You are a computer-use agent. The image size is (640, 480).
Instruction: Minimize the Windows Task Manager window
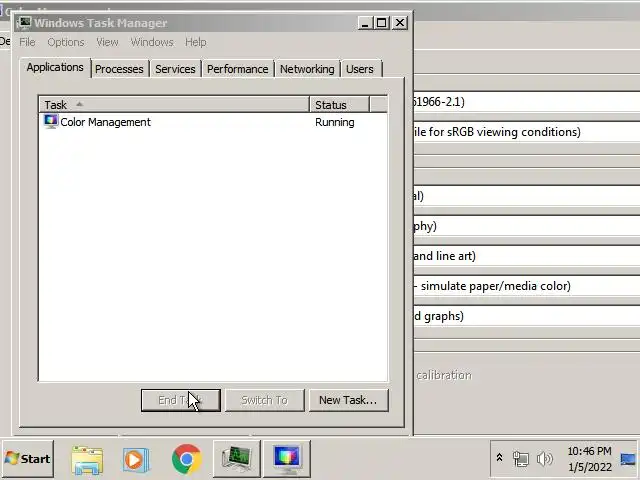[364, 23]
